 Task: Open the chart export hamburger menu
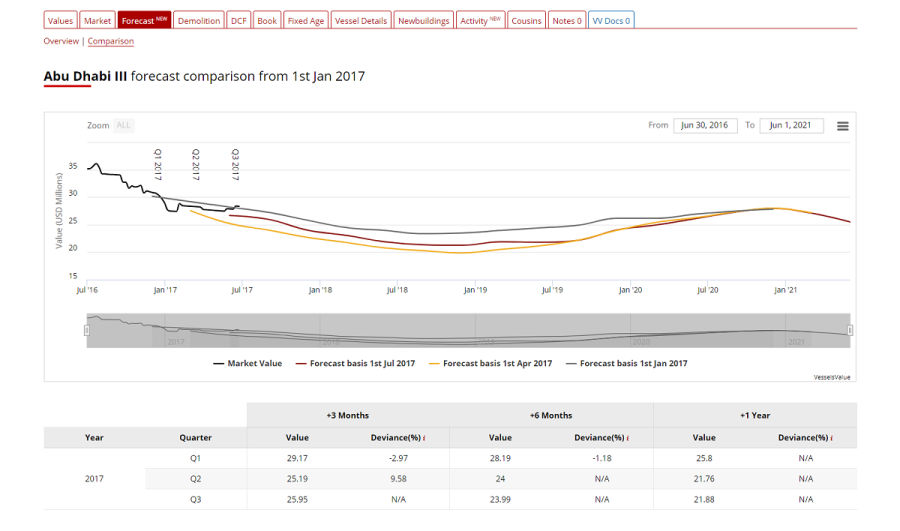[842, 126]
